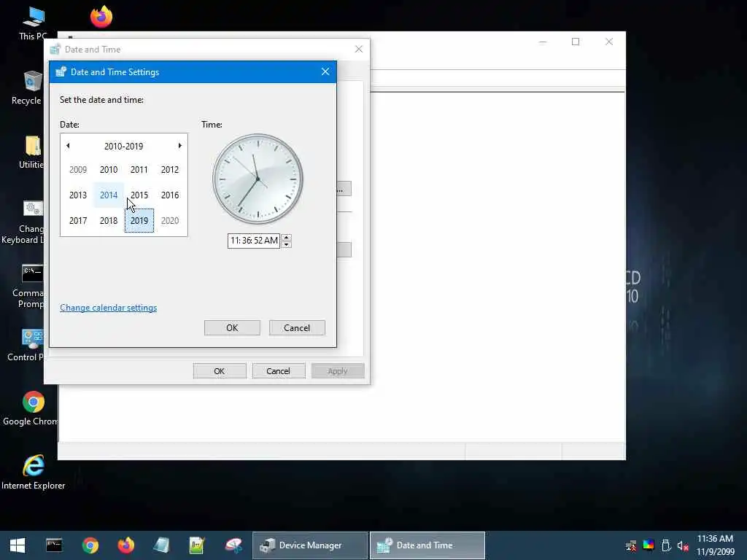Click Cancel in the Date and Time window
This screenshot has height=560, width=747.
pos(278,371)
